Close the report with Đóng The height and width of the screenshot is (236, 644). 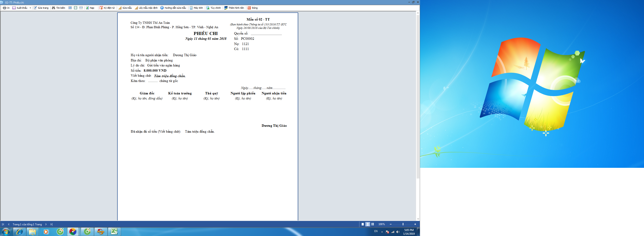tap(253, 8)
